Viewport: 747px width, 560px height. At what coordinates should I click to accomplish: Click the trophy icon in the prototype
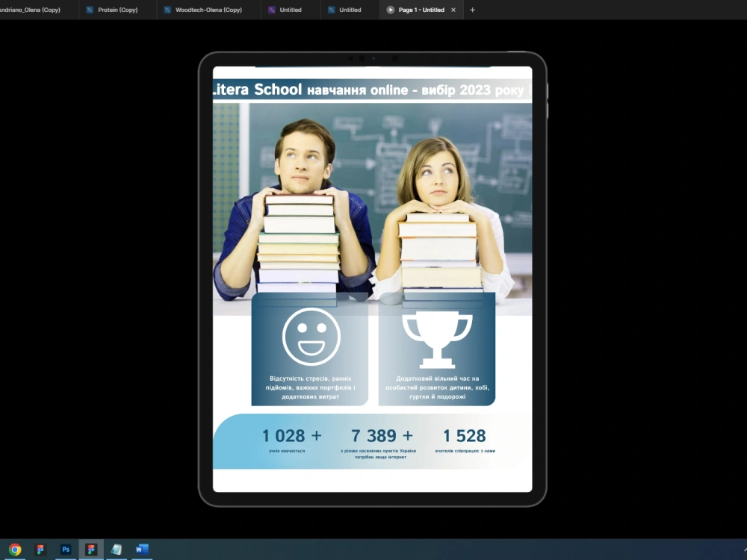pos(437,339)
